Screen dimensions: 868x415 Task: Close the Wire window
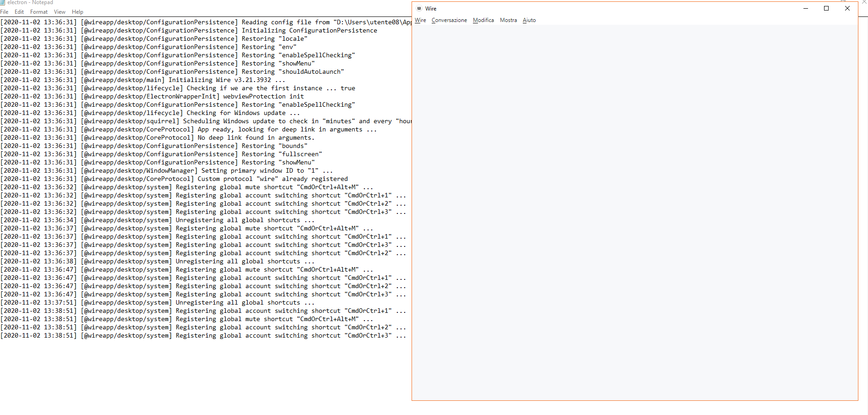pyautogui.click(x=847, y=8)
